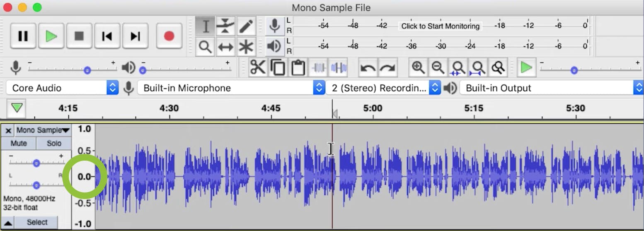Click the track gain slider knob
The image size is (644, 231).
(x=36, y=163)
